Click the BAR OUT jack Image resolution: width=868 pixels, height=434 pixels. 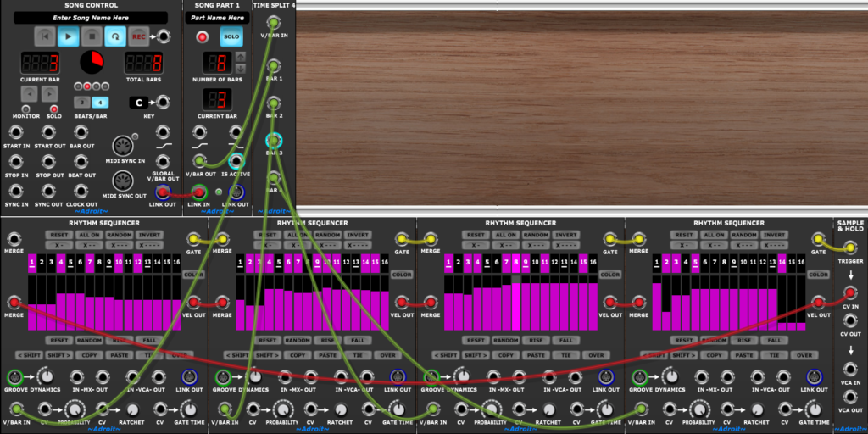click(81, 132)
